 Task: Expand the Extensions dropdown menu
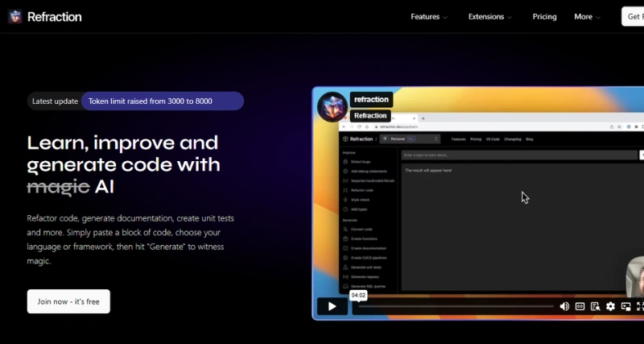tap(490, 17)
